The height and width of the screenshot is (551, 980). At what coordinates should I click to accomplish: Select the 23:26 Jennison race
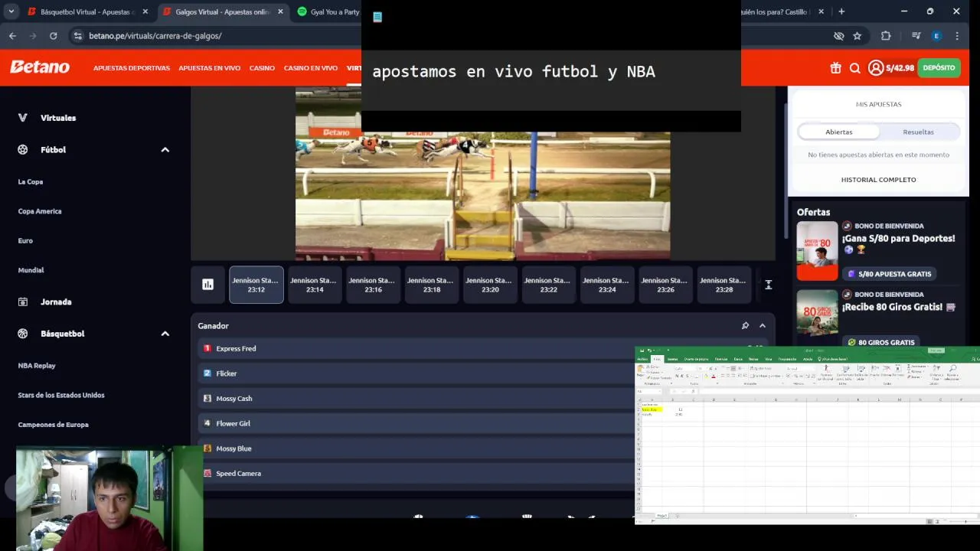click(665, 285)
